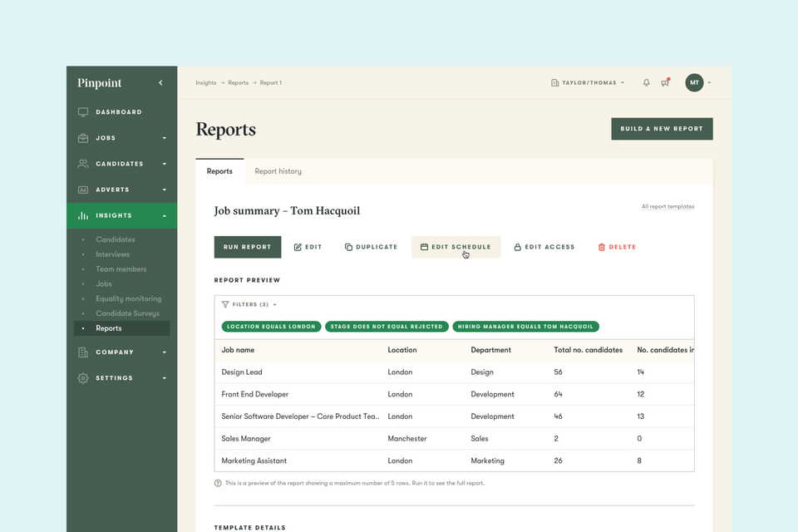Open the Taylor/Thomas company dropdown
Image resolution: width=798 pixels, height=532 pixels.
pos(589,82)
